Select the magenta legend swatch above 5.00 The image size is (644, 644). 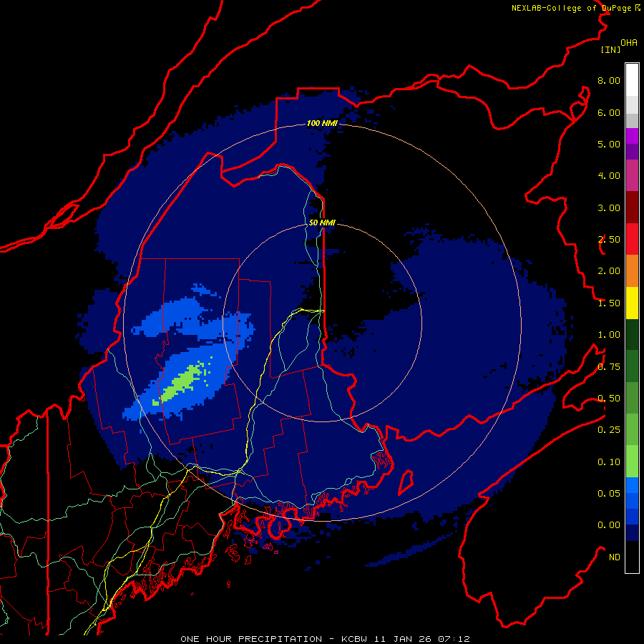point(632,136)
